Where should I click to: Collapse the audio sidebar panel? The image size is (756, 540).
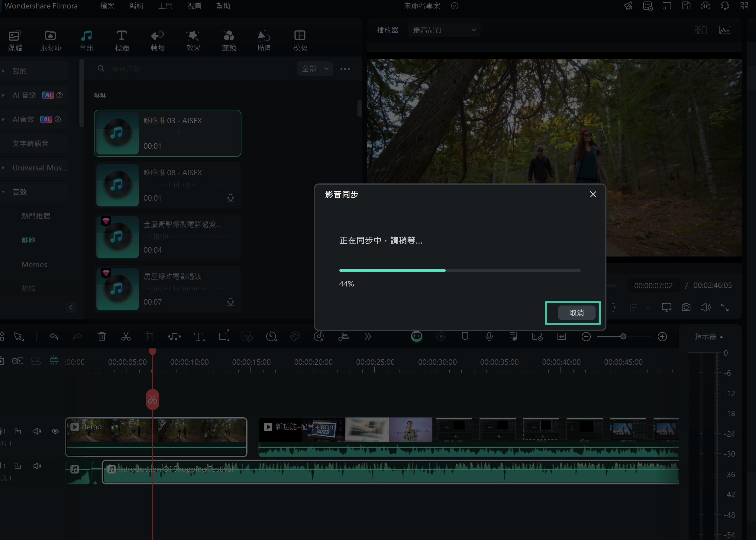(70, 307)
